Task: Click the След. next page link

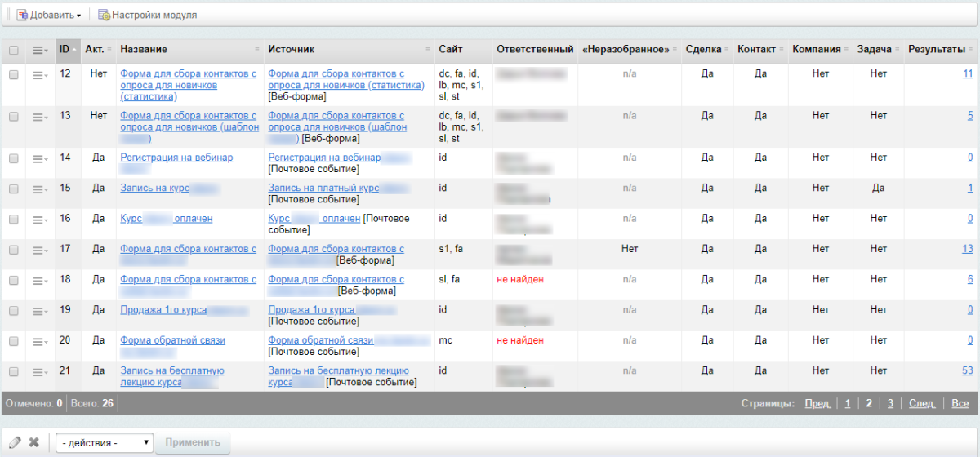Action: click(922, 403)
